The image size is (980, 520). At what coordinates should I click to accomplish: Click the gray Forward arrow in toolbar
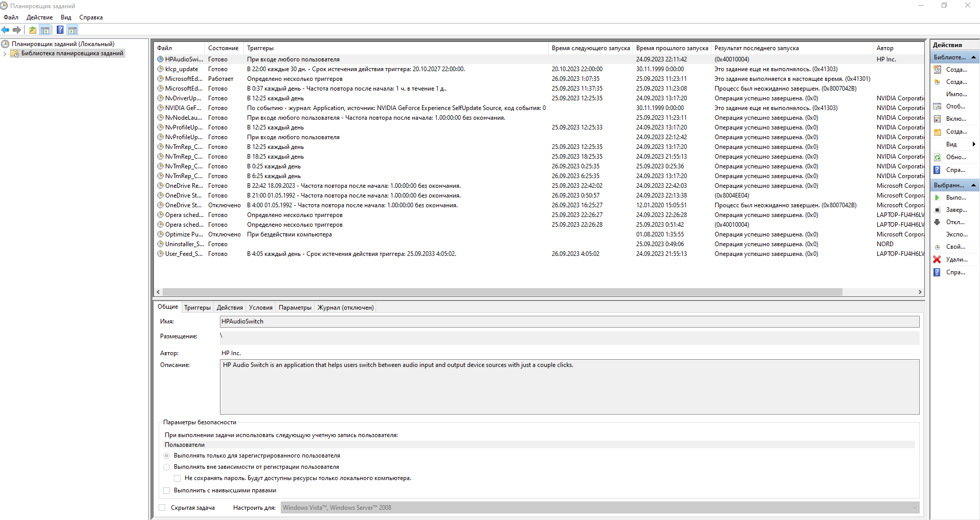click(x=17, y=30)
